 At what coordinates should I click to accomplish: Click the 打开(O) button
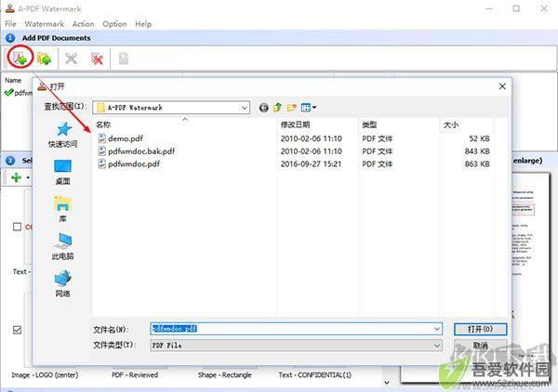point(481,329)
